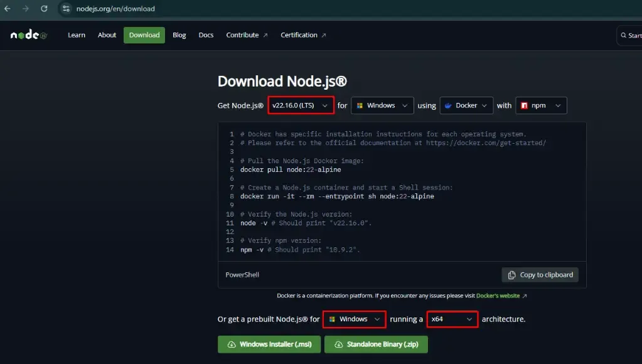Click the browser forward arrow
This screenshot has height=364, width=642.
tap(26, 9)
